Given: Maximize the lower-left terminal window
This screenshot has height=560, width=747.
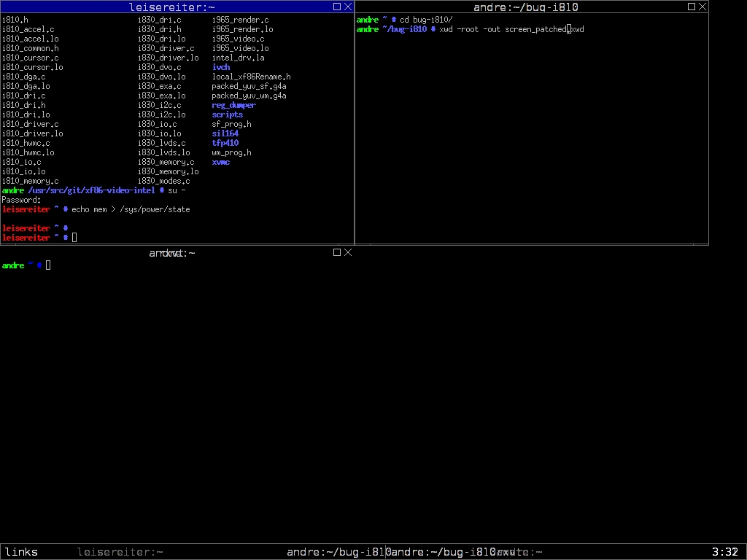Looking at the screenshot, I should coord(337,252).
